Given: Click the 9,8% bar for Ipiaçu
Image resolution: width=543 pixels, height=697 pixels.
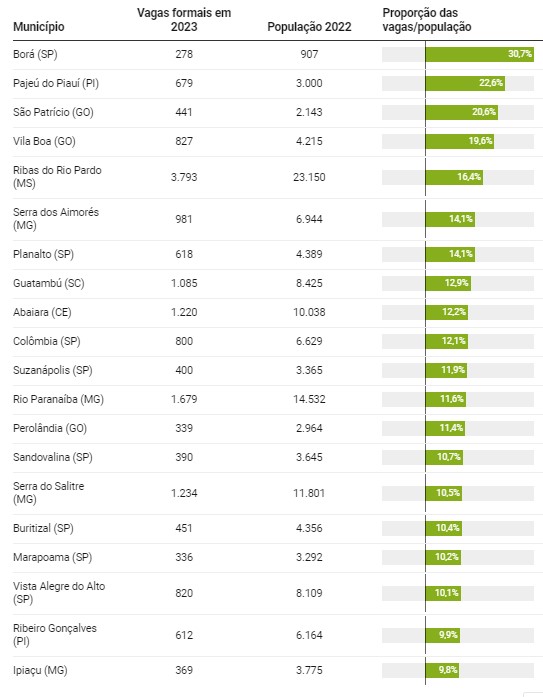Looking at the screenshot, I should (442, 670).
